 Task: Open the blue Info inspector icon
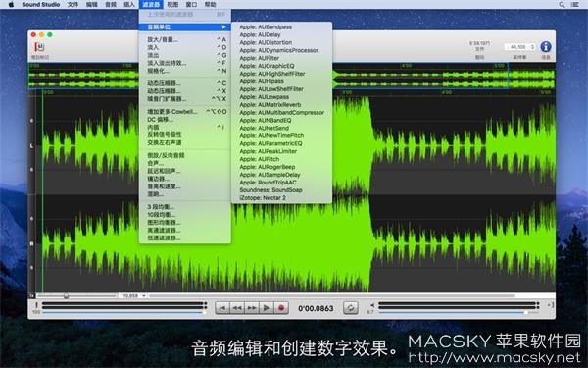[546, 47]
